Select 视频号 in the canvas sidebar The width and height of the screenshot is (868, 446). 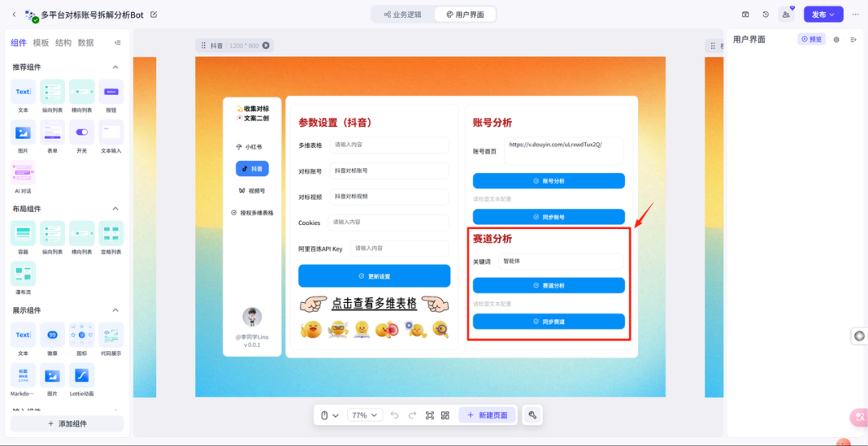pyautogui.click(x=252, y=190)
